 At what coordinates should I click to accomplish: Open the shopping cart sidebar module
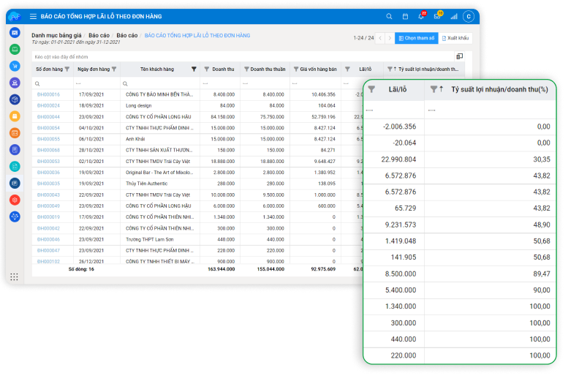pyautogui.click(x=15, y=66)
